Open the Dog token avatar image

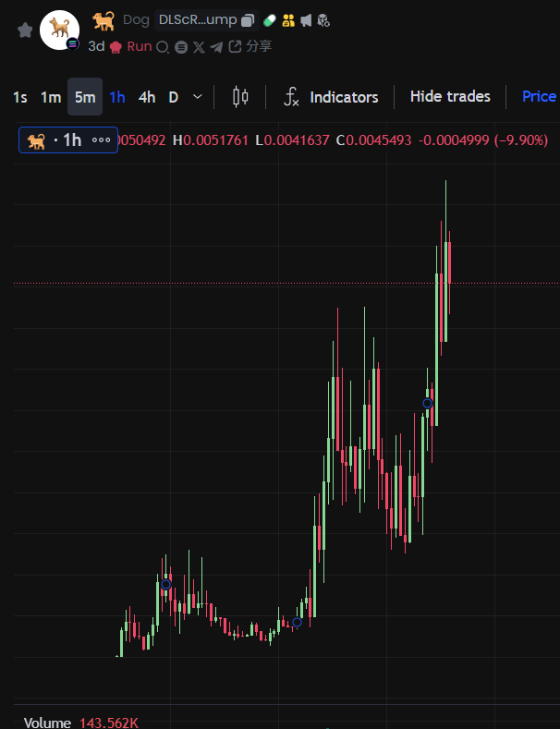[x=59, y=30]
